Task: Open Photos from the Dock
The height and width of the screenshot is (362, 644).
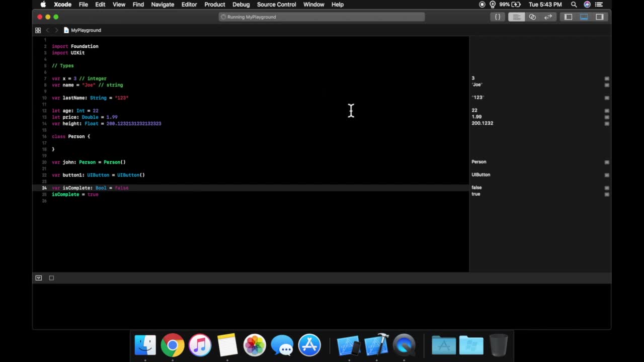Action: click(x=255, y=345)
